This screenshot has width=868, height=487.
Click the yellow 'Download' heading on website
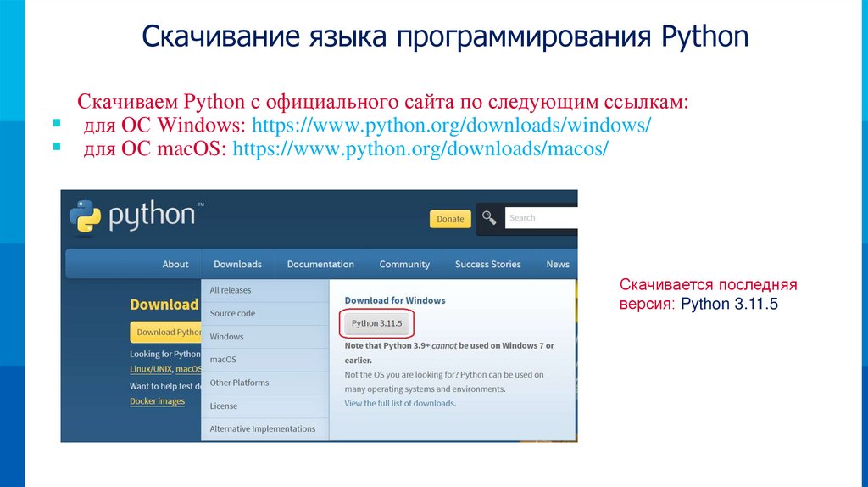coord(164,305)
